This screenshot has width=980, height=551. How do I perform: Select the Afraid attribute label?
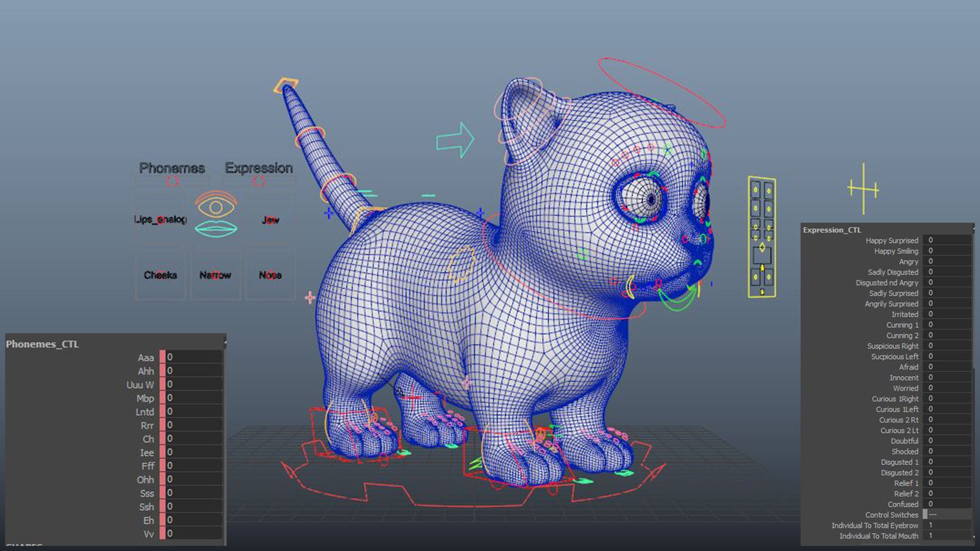[909, 367]
